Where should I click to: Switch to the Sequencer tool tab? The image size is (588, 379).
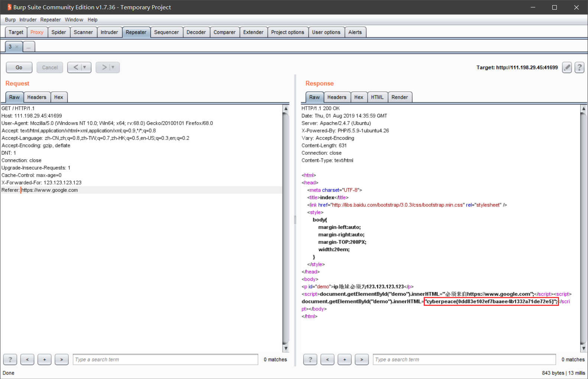click(167, 32)
